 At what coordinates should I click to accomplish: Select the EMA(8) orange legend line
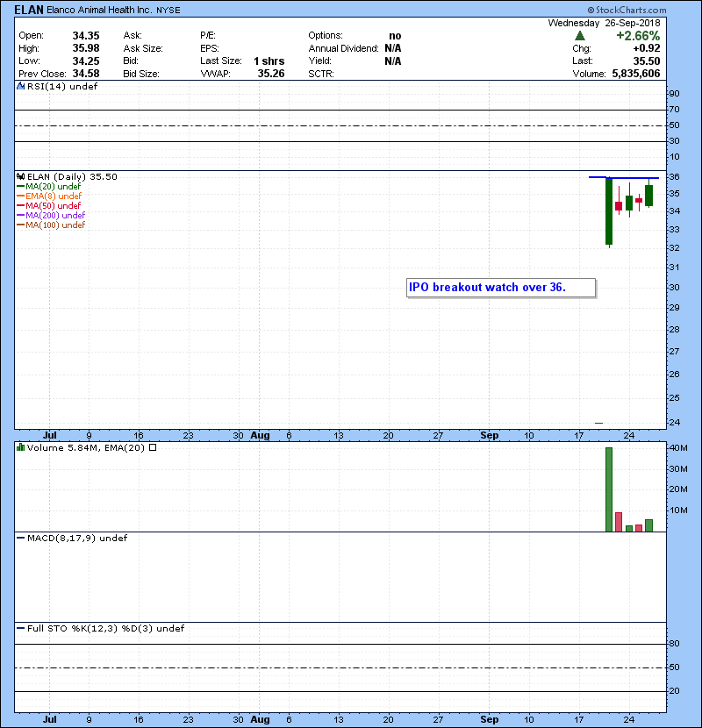pos(21,196)
